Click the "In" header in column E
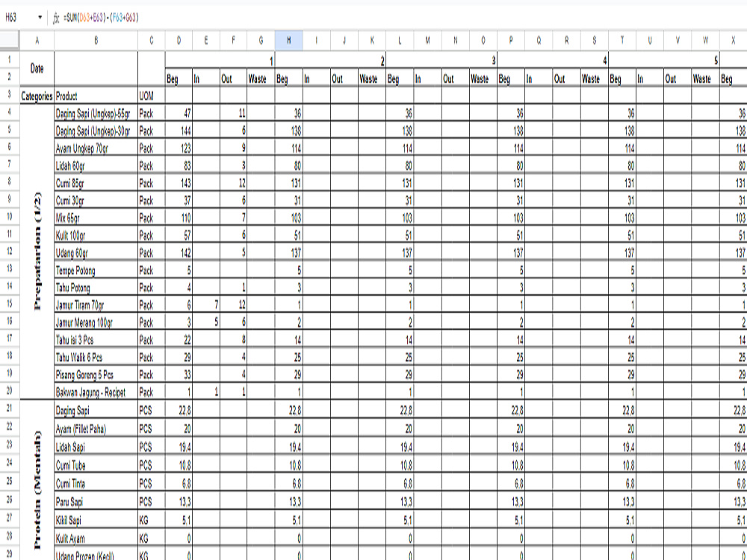 point(206,78)
